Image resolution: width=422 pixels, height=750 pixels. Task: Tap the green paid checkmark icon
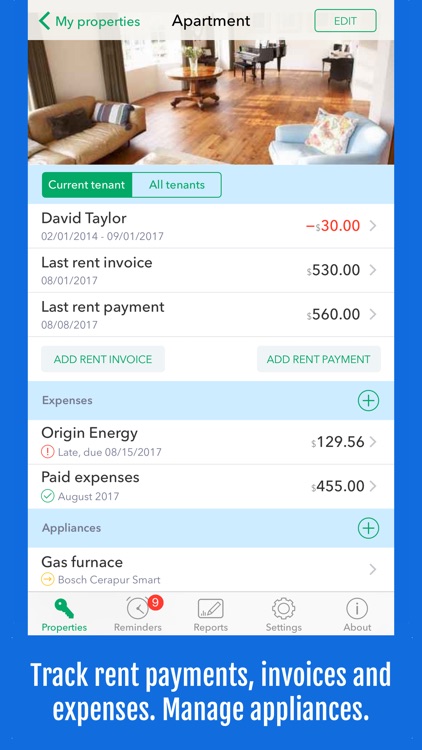[47, 496]
